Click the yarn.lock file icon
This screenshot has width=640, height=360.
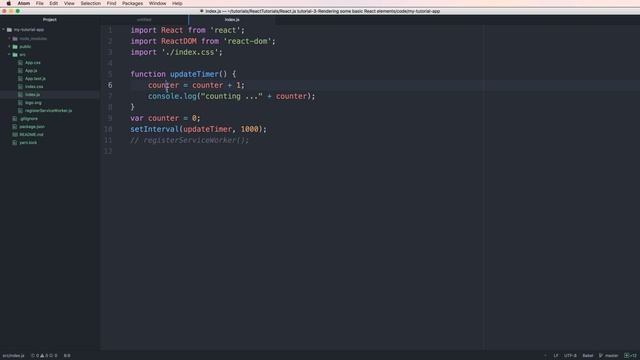coord(15,142)
